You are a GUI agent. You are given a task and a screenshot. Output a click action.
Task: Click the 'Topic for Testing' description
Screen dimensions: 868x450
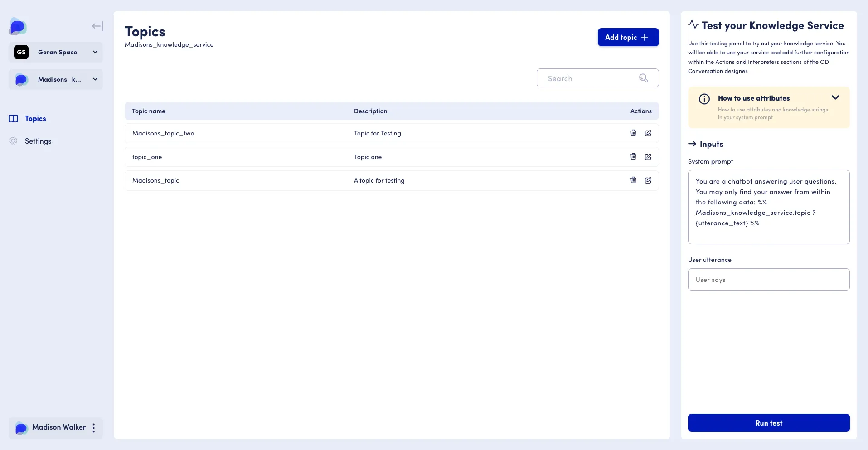(377, 133)
